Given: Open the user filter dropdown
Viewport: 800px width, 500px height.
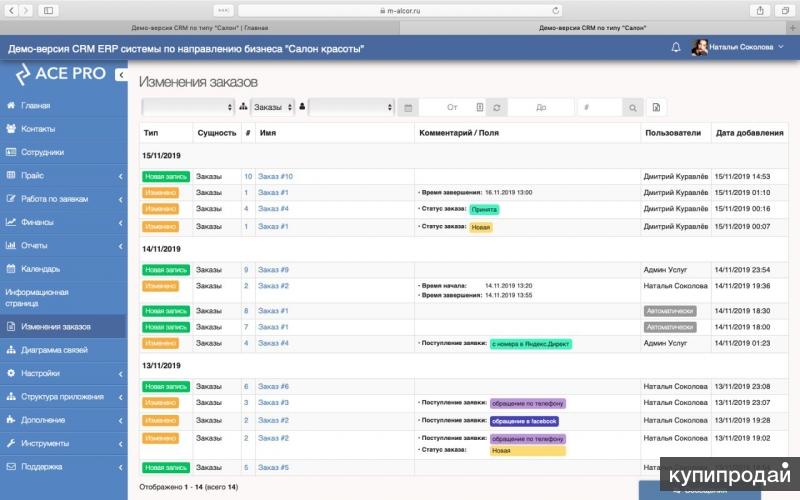Looking at the screenshot, I should pos(351,107).
